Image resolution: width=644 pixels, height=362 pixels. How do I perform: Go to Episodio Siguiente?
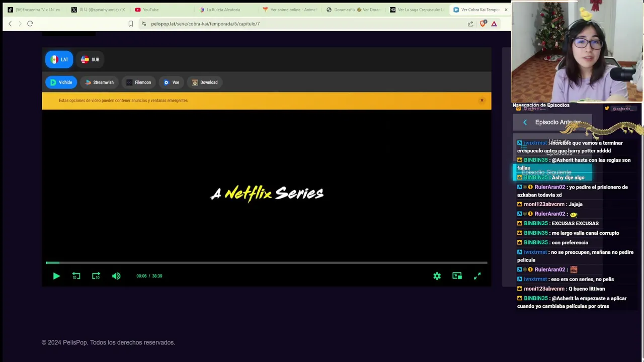(x=552, y=172)
